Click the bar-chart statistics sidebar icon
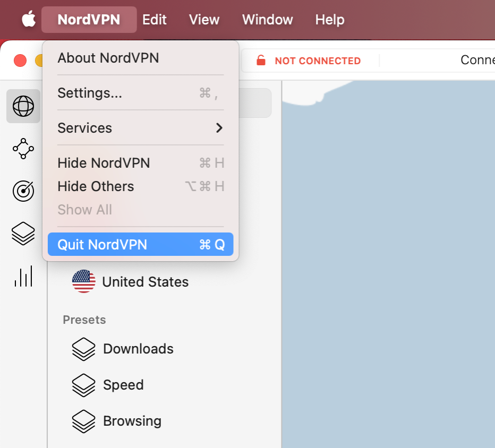Image resolution: width=495 pixels, height=448 pixels. pyautogui.click(x=23, y=276)
